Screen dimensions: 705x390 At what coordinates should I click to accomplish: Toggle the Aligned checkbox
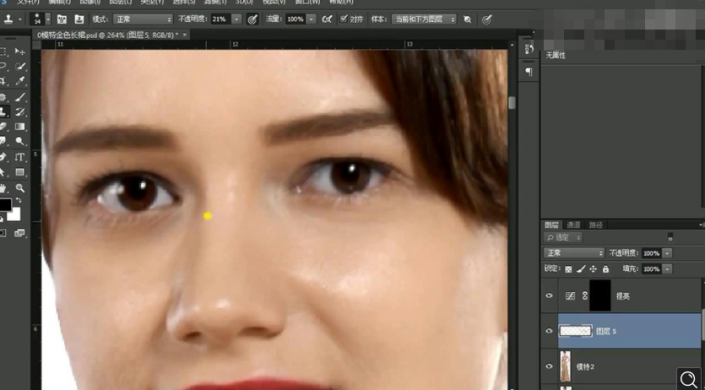point(344,19)
